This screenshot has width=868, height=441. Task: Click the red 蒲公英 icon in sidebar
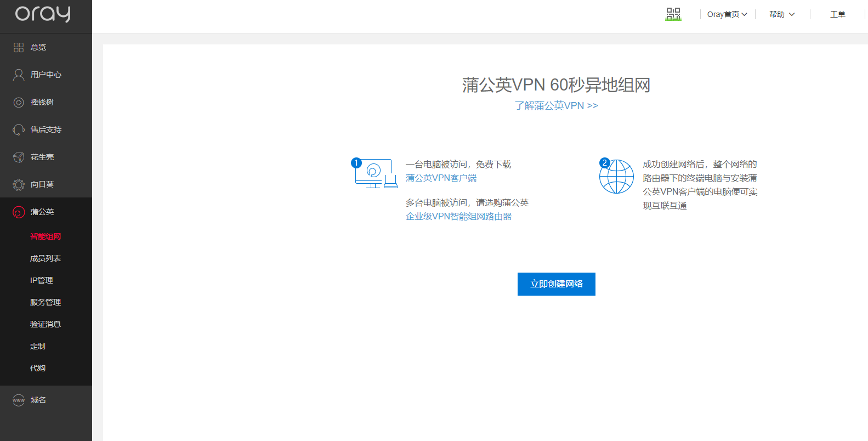tap(19, 212)
